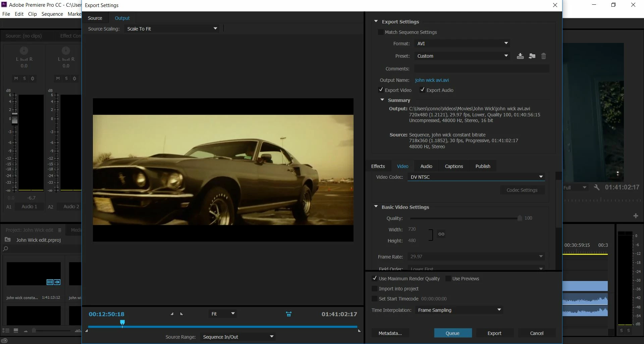This screenshot has width=644, height=344.
Task: Click the Premiere Pro application icon
Action: coord(4,5)
